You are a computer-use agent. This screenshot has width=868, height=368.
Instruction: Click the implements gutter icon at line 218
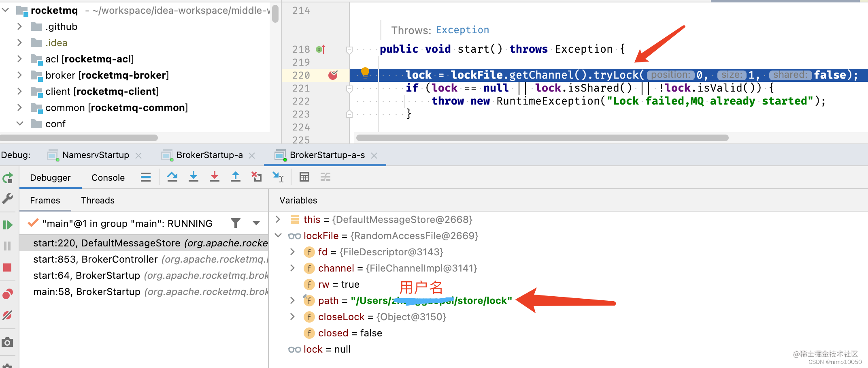click(321, 49)
